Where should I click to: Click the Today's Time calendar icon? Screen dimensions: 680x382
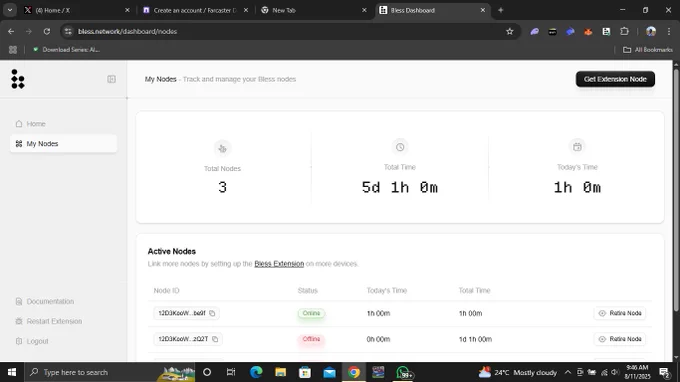point(577,147)
